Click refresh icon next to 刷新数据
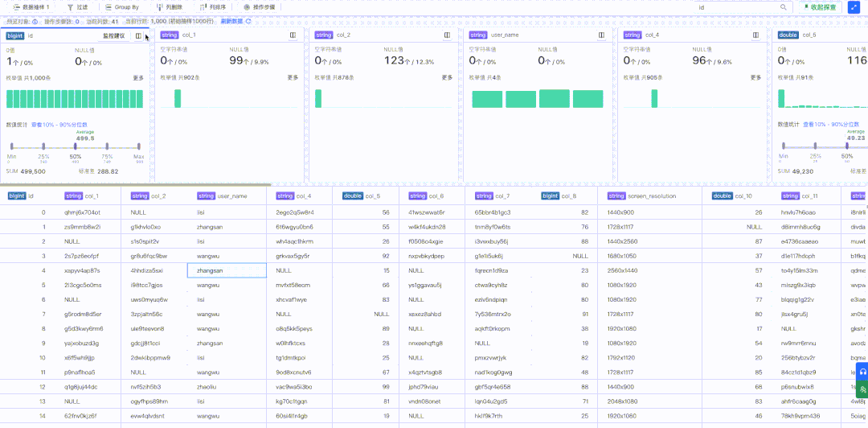 (x=248, y=21)
